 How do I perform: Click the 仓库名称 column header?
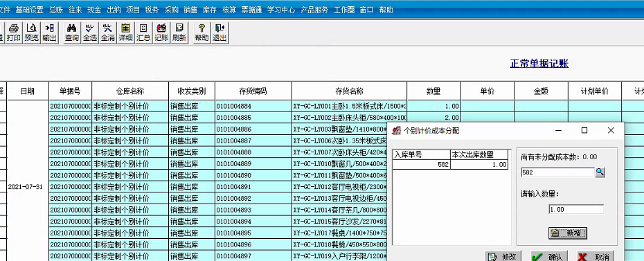click(130, 91)
